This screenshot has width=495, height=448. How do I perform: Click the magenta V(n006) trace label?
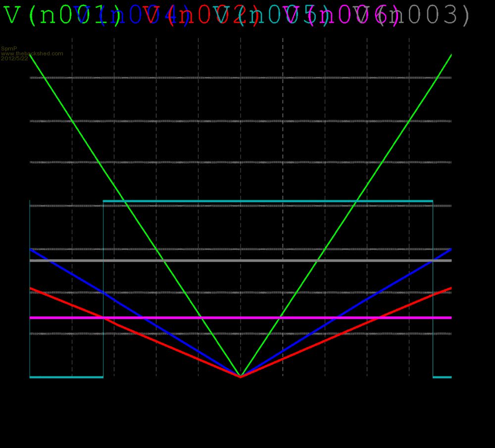point(342,16)
